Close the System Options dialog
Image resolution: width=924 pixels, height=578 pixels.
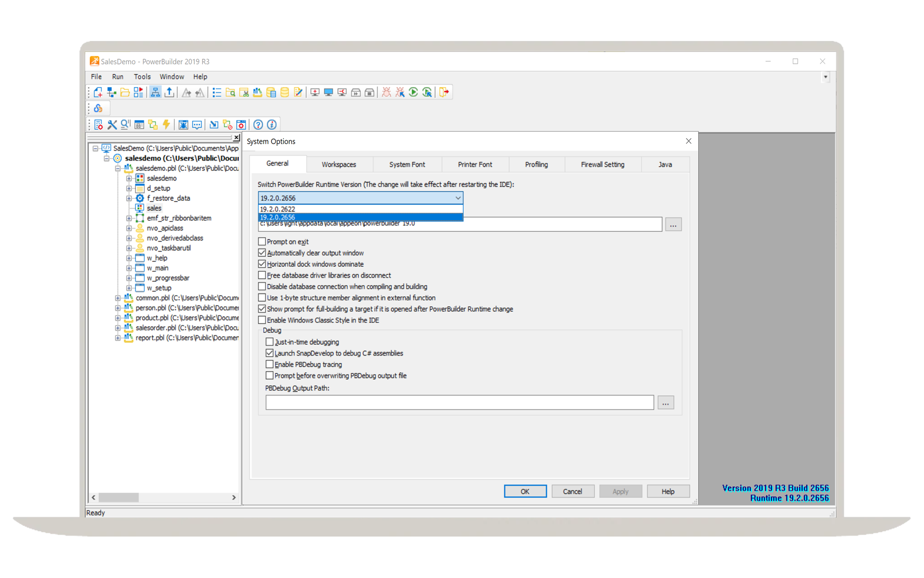(688, 141)
